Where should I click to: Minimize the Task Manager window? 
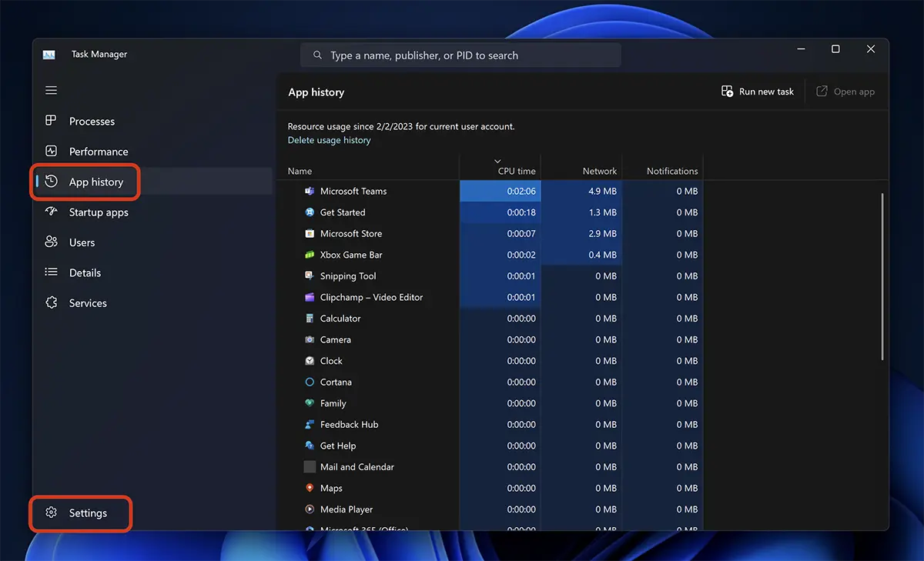point(800,49)
